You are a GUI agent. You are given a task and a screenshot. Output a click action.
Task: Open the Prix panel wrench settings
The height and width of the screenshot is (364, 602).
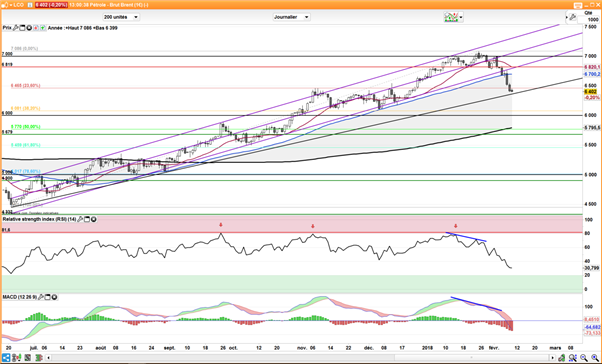point(16,28)
